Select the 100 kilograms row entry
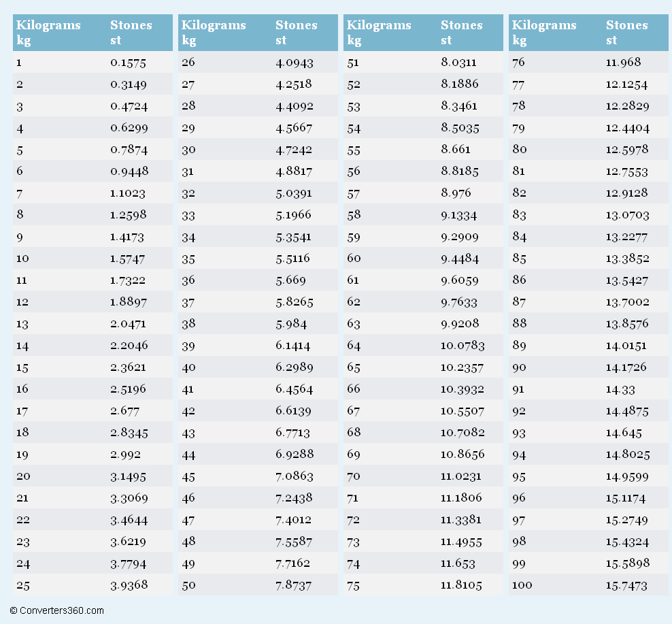The width and height of the screenshot is (672, 624). [522, 585]
